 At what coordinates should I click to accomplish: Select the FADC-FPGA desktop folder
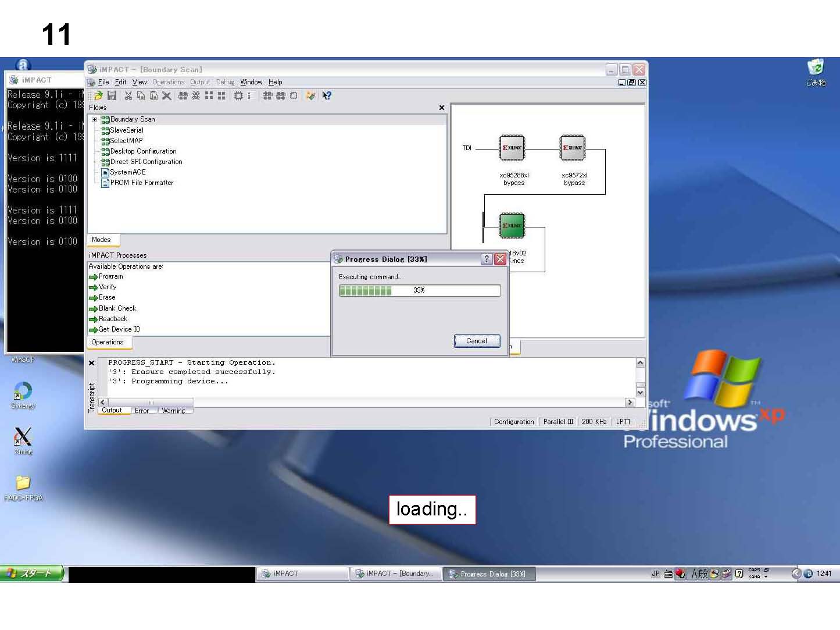23,487
